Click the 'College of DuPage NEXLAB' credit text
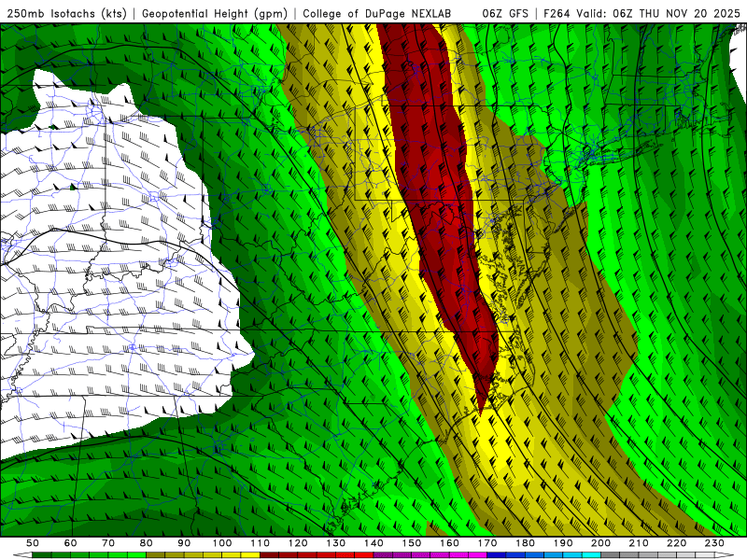This screenshot has height=560, width=747. tap(377, 14)
